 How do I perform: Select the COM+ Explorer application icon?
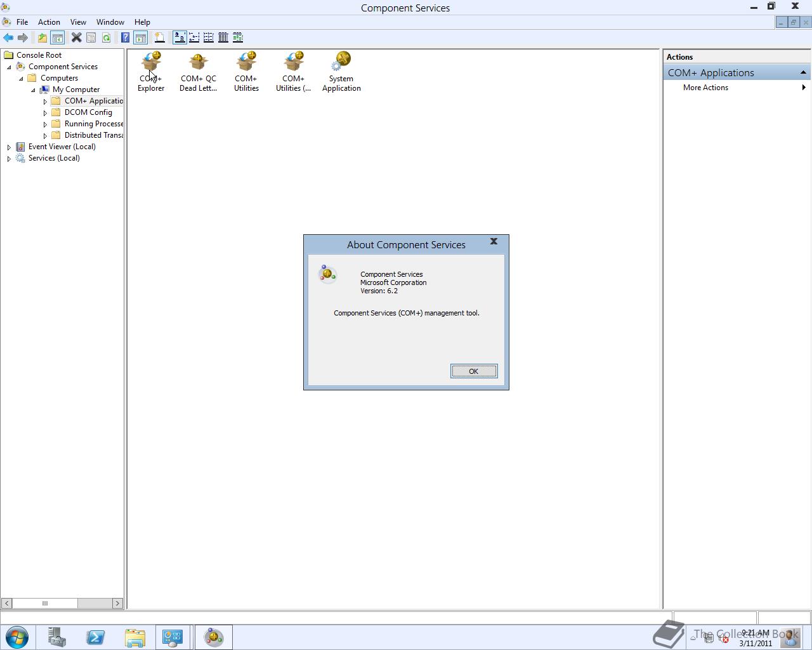[151, 72]
